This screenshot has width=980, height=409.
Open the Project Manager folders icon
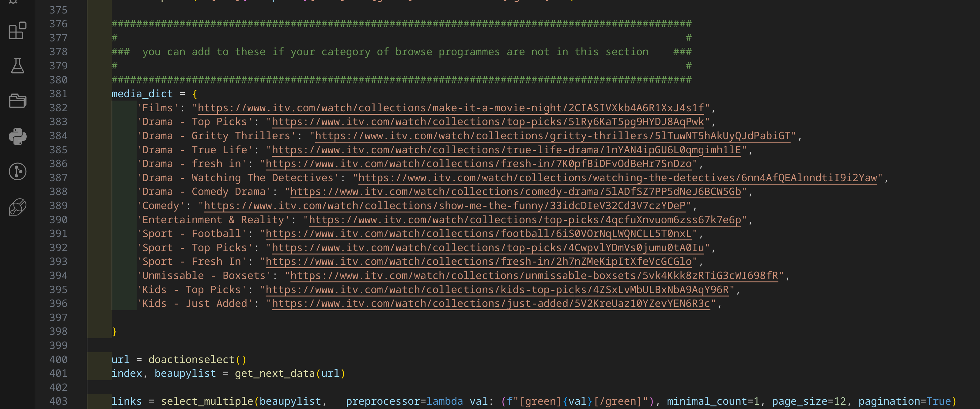[x=17, y=101]
